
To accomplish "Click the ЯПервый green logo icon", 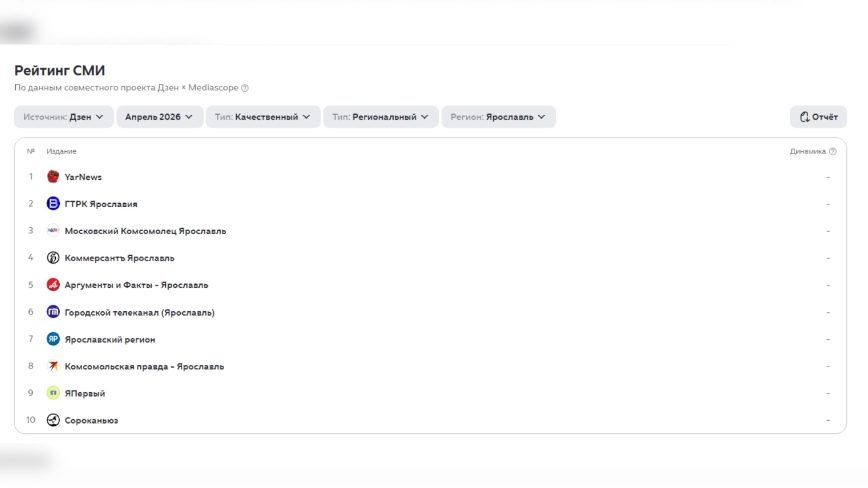I will [53, 393].
